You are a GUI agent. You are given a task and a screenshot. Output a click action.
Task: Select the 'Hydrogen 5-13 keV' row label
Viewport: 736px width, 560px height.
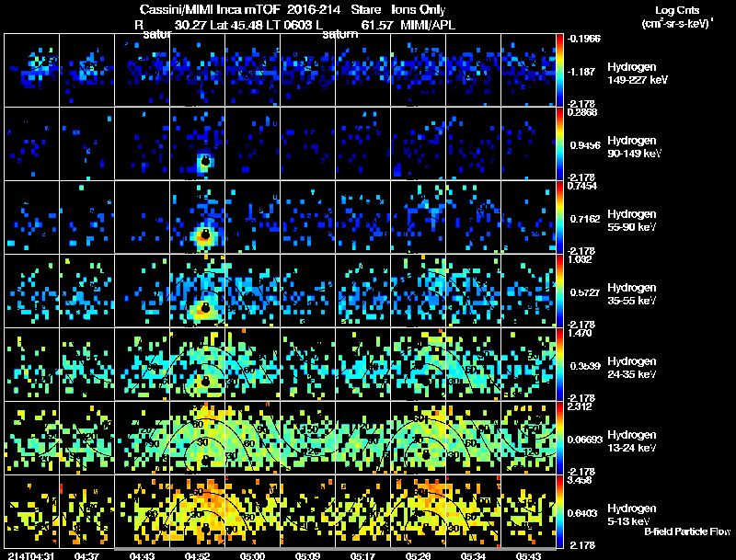pos(632,515)
